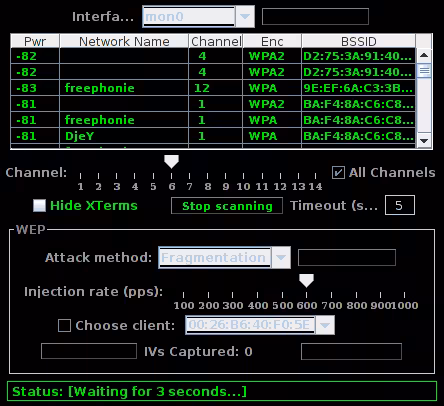This screenshot has width=444, height=406.
Task: Click the network table scrollbar thumb
Action: pos(424,71)
